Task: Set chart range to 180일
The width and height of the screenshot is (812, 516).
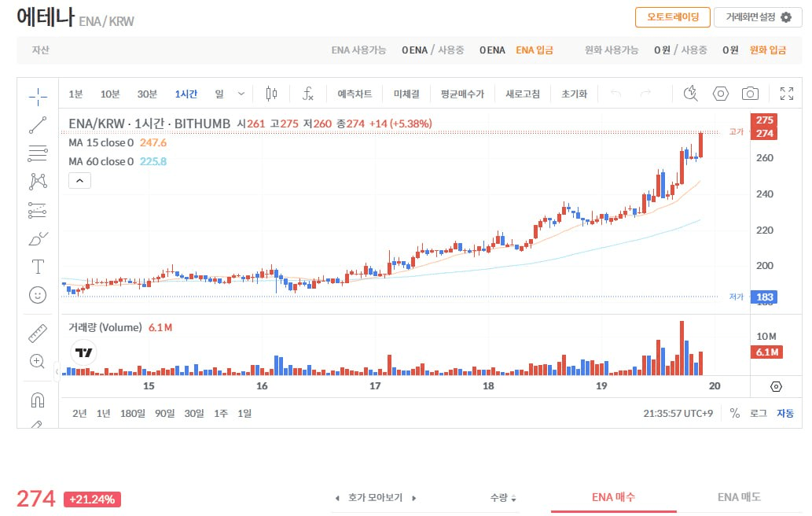Action: click(x=133, y=414)
